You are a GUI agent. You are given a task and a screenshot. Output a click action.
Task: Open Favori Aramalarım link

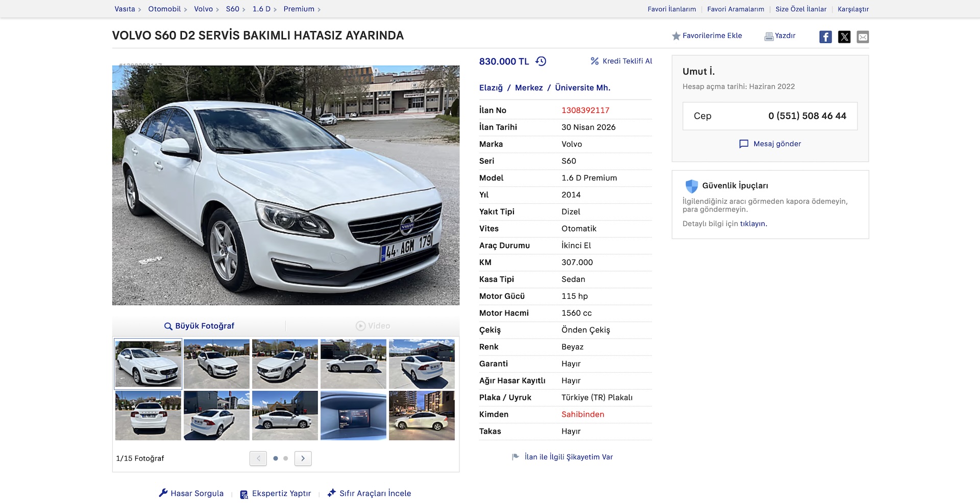pos(736,9)
